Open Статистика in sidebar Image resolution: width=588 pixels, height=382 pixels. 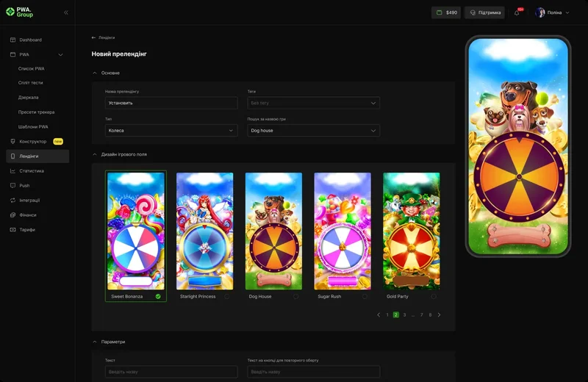[x=32, y=170]
